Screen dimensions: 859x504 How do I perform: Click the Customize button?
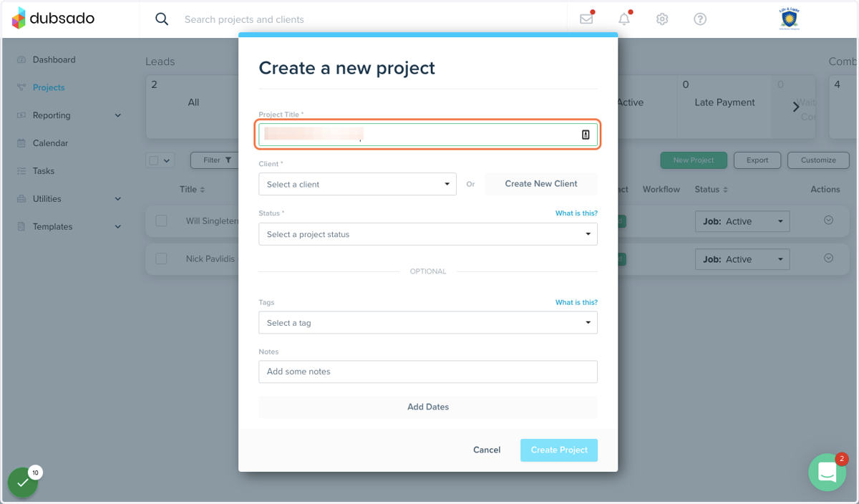(x=818, y=160)
